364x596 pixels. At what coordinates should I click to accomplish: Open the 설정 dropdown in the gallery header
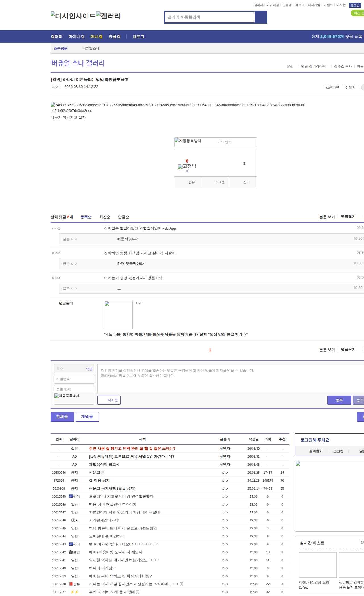290,66
